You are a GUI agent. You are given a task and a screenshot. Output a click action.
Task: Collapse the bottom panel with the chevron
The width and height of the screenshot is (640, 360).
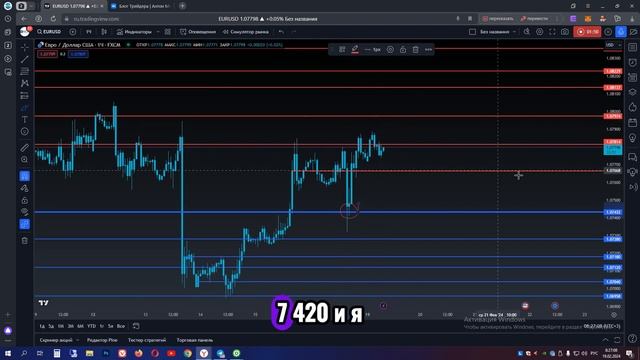[x=605, y=340]
